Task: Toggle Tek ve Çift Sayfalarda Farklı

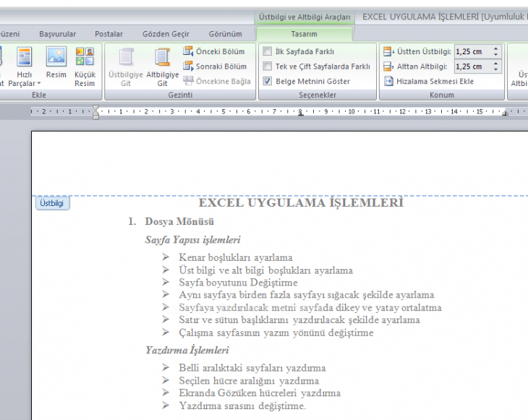Action: 268,67
